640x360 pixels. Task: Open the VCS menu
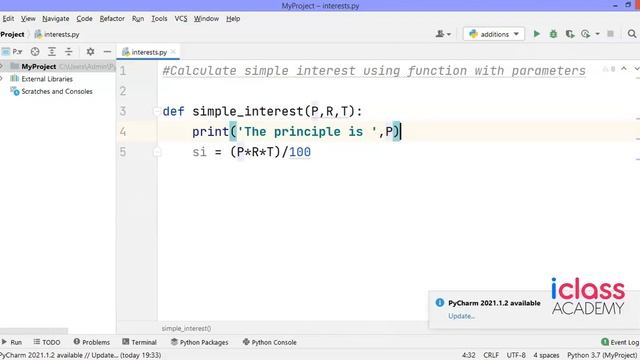181,19
